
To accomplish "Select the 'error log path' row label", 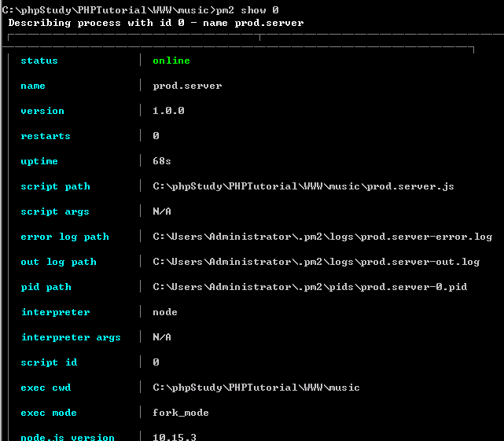I will pos(65,237).
